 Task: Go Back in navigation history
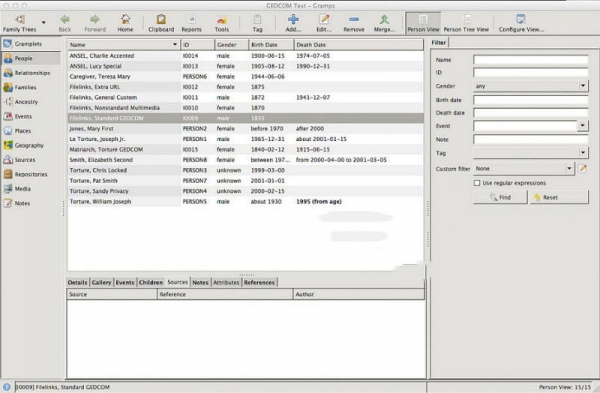coord(65,23)
